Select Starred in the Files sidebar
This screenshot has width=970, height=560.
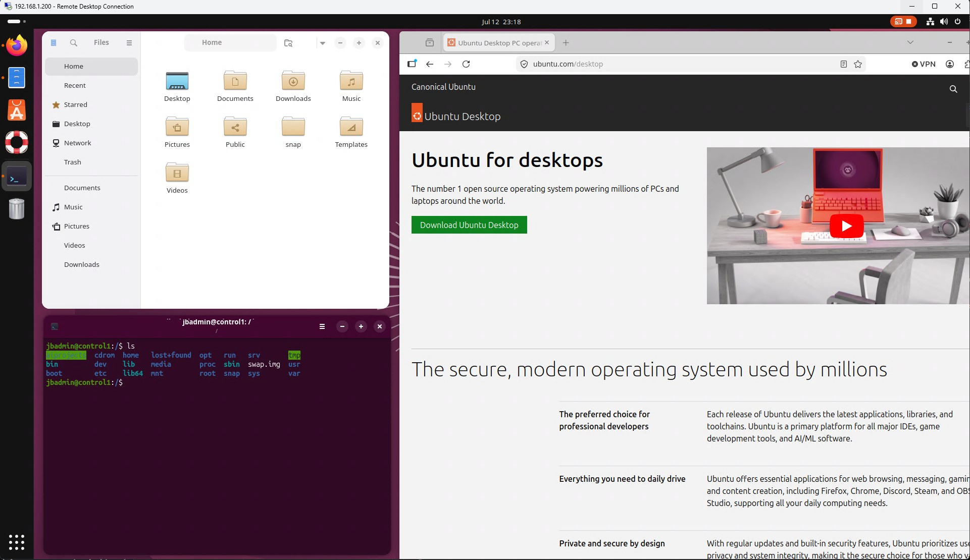[91, 105]
